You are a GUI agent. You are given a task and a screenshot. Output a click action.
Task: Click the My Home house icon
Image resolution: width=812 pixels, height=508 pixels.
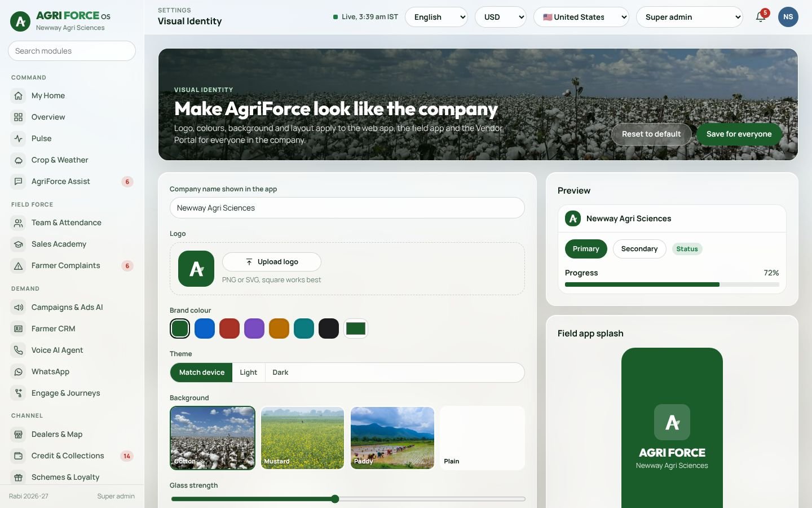coord(19,96)
